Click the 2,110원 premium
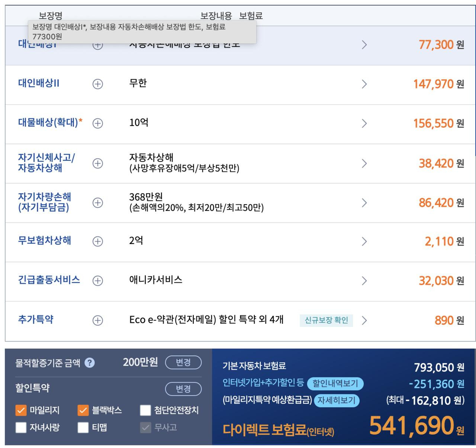This screenshot has height=448, width=476. [x=444, y=241]
